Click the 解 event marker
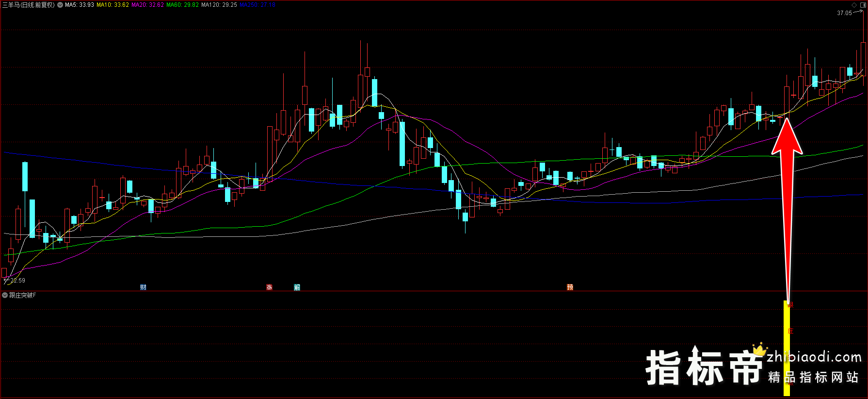 (x=297, y=287)
